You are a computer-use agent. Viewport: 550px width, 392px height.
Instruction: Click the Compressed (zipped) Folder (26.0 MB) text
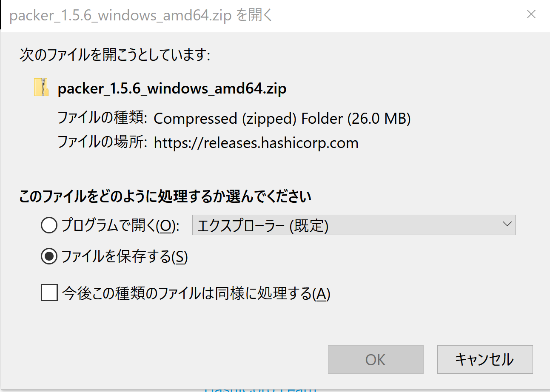click(282, 119)
